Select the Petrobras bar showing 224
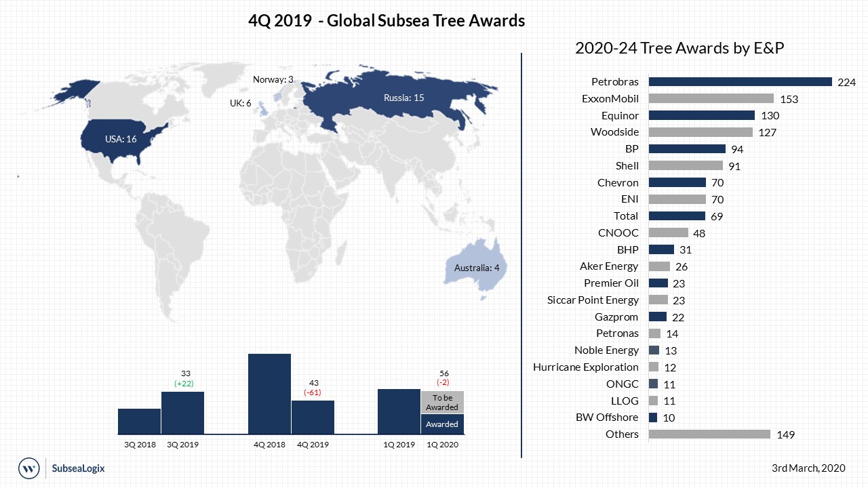Image resolution: width=868 pixels, height=488 pixels. (x=740, y=82)
